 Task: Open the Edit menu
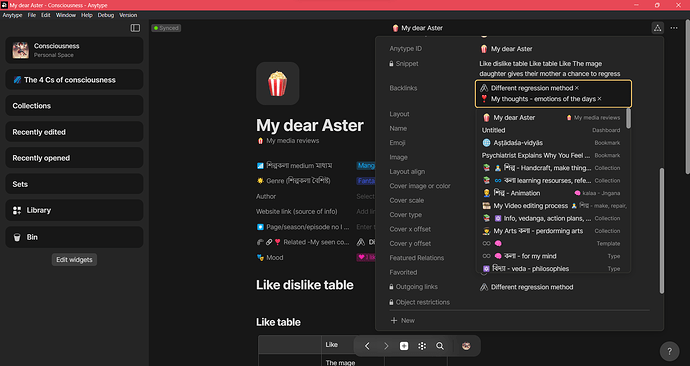[x=46, y=15]
